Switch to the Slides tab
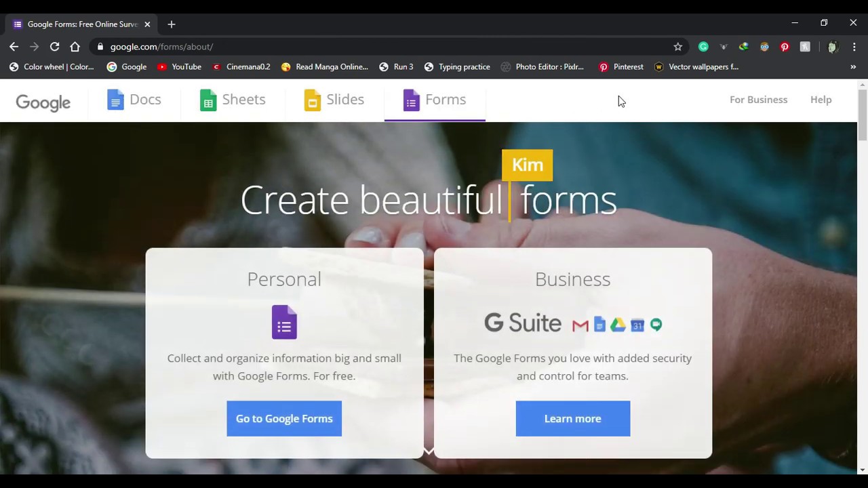Screen dimensions: 868x488 pyautogui.click(x=334, y=100)
